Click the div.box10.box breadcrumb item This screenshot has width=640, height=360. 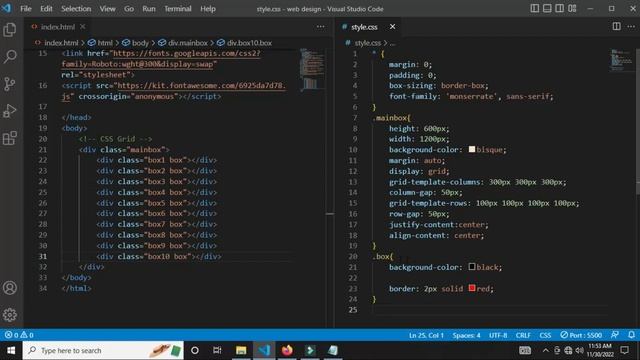[x=244, y=43]
